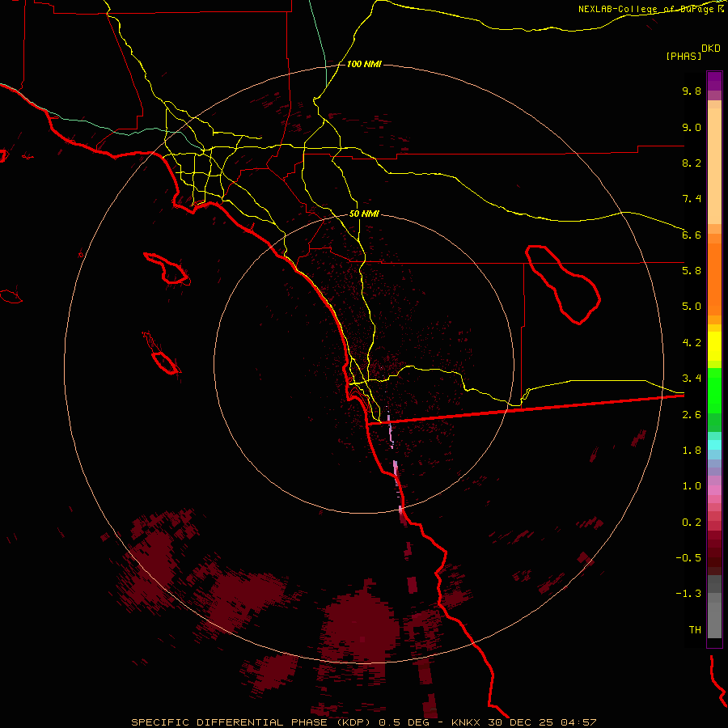Click the 2.6 scale label
The width and height of the screenshot is (728, 728).
click(x=692, y=415)
